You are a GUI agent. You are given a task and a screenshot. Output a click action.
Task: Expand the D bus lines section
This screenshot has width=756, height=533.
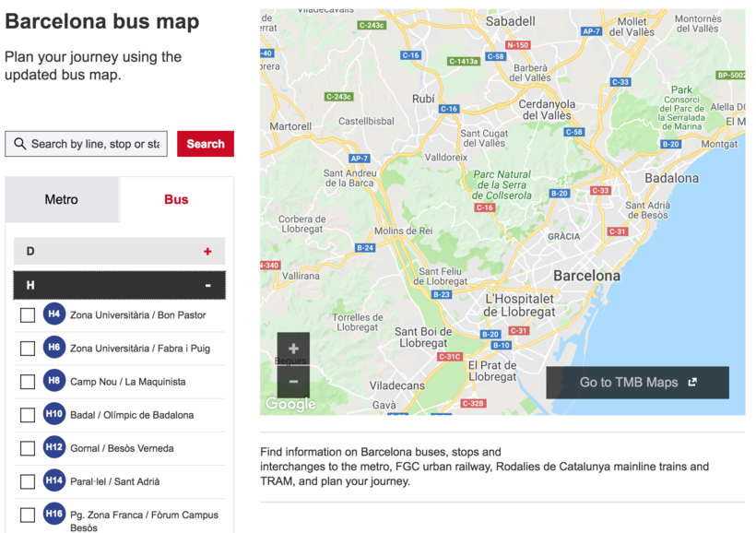coord(207,252)
